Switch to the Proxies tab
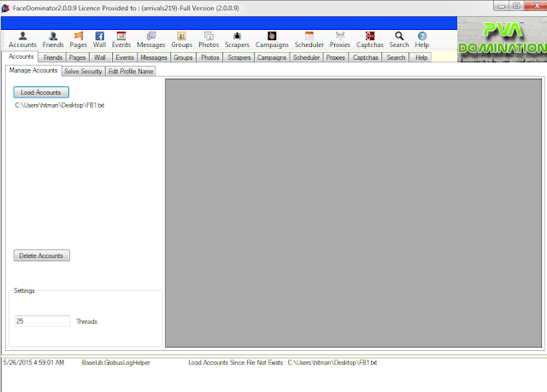Screen dimensions: 547x392 pyautogui.click(x=336, y=57)
